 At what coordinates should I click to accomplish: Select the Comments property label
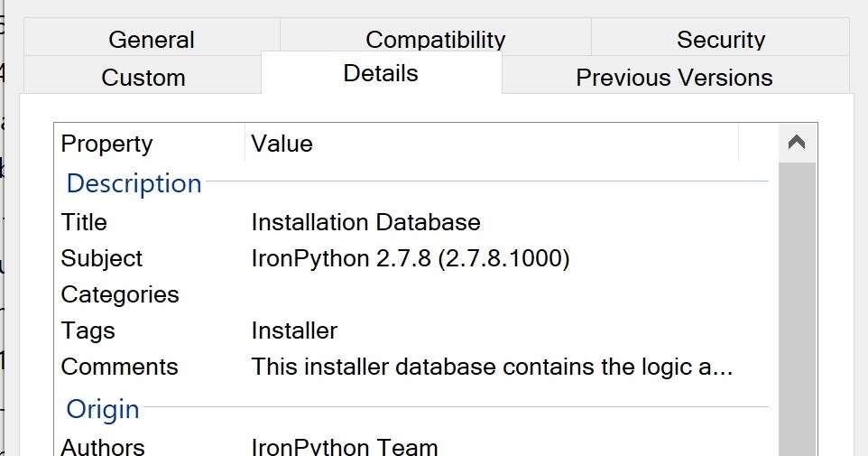pyautogui.click(x=119, y=367)
